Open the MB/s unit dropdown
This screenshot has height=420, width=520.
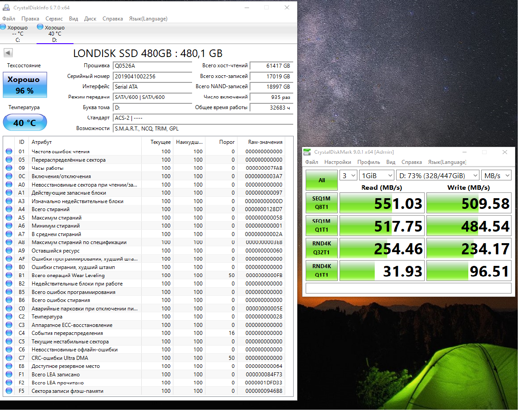(496, 175)
